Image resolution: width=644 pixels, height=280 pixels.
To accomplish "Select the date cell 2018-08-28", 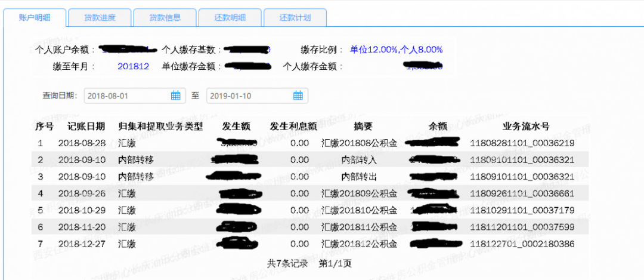I will pos(82,143).
